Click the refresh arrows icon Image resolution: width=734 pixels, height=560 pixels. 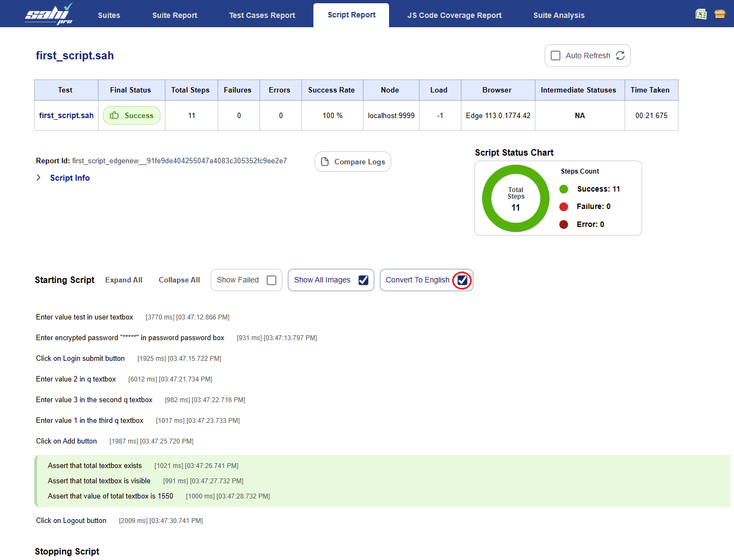(620, 56)
